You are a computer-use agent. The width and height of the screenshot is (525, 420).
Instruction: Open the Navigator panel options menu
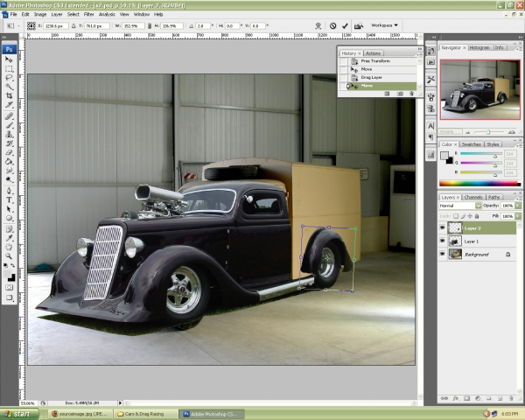518,49
